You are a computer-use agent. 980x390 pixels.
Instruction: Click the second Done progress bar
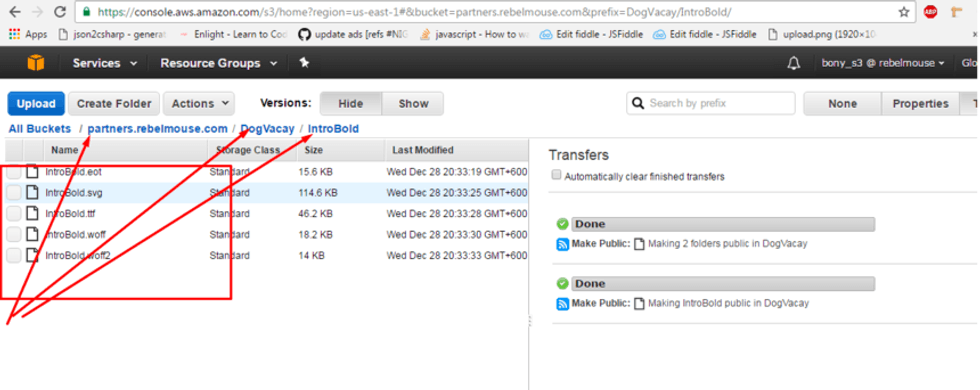722,284
